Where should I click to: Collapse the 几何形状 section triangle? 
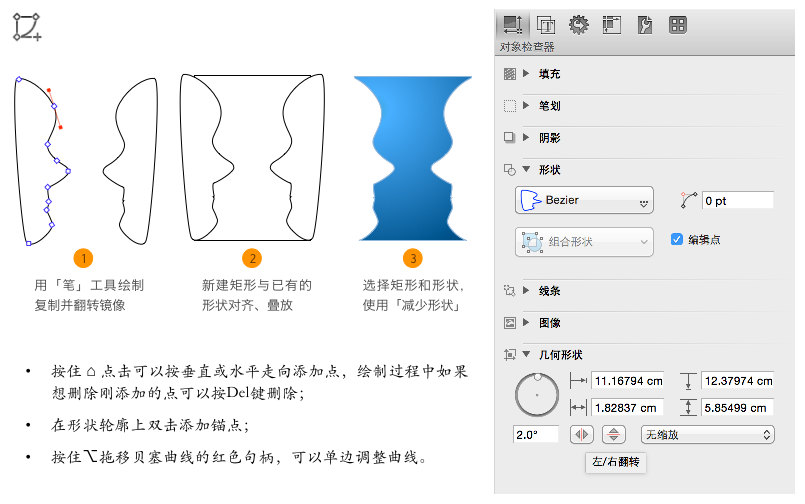click(526, 354)
